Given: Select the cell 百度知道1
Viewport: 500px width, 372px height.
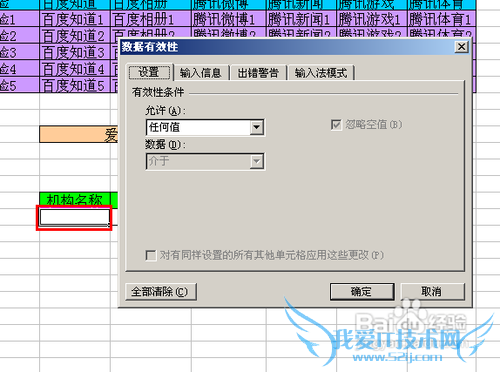Looking at the screenshot, I should [x=75, y=20].
